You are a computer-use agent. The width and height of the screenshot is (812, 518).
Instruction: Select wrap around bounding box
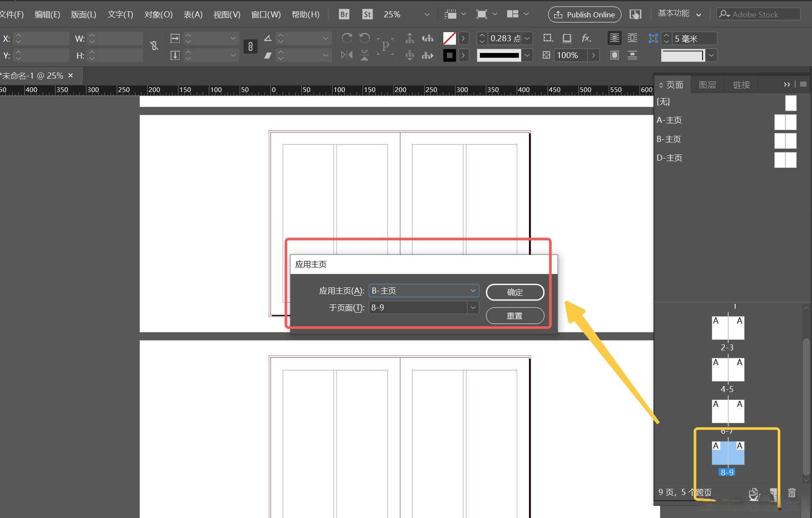(633, 38)
